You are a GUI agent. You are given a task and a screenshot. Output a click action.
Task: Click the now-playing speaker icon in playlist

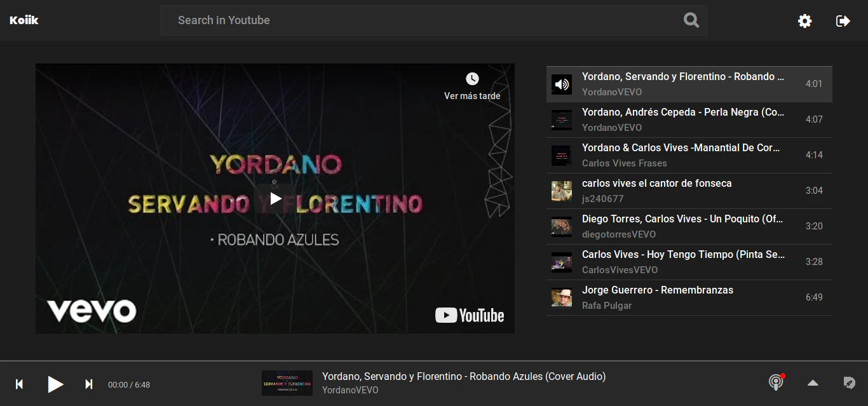(562, 85)
